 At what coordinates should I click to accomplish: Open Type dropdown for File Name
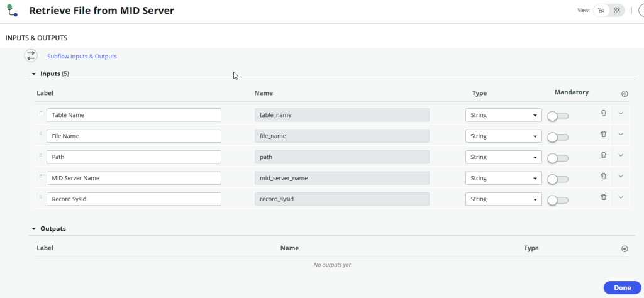503,136
